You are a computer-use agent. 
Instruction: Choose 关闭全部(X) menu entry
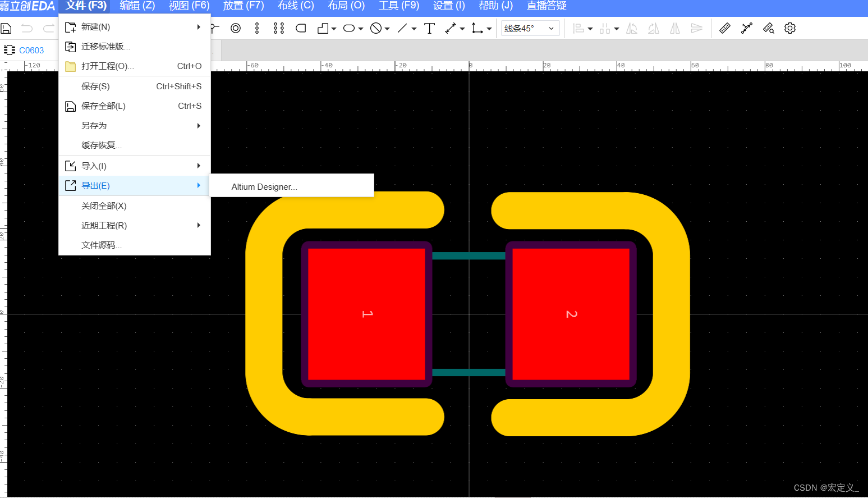click(x=135, y=206)
